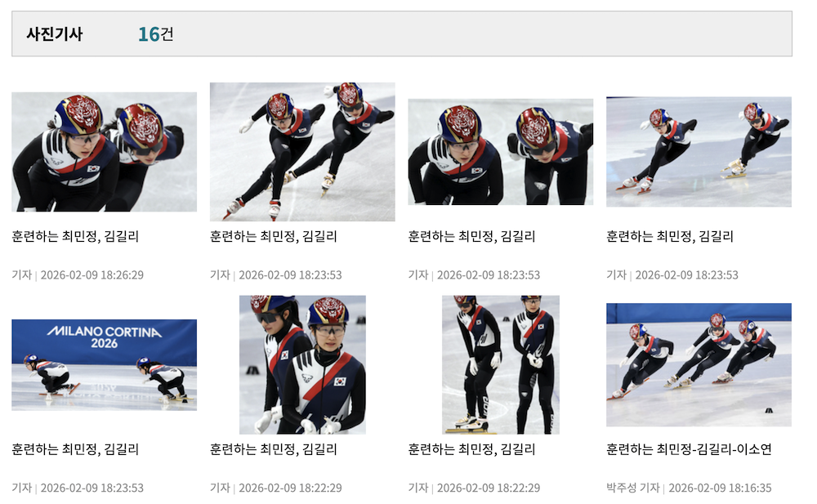This screenshot has height=504, width=817.
Task: Click the 박주성 기자 byline
Action: tap(632, 488)
